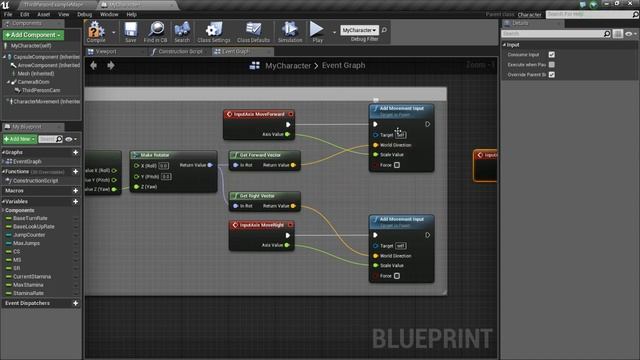This screenshot has height=360, width=640.
Task: Open Play options dropdown arrow
Action: pos(334,32)
